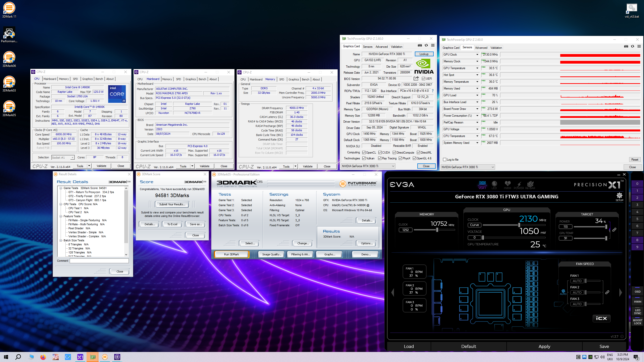Show the next Precision X1 panel with the right arrow
The height and width of the screenshot is (362, 644).
click(621, 292)
